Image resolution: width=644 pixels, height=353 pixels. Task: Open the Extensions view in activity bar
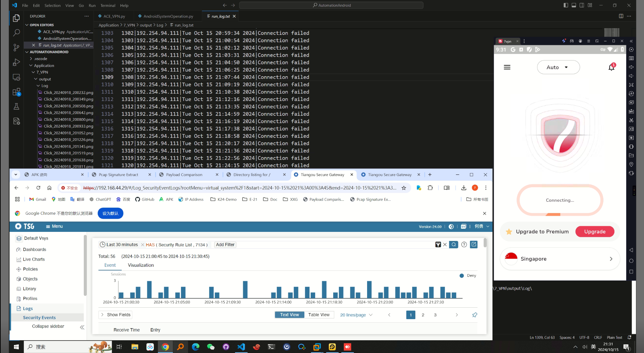[16, 92]
